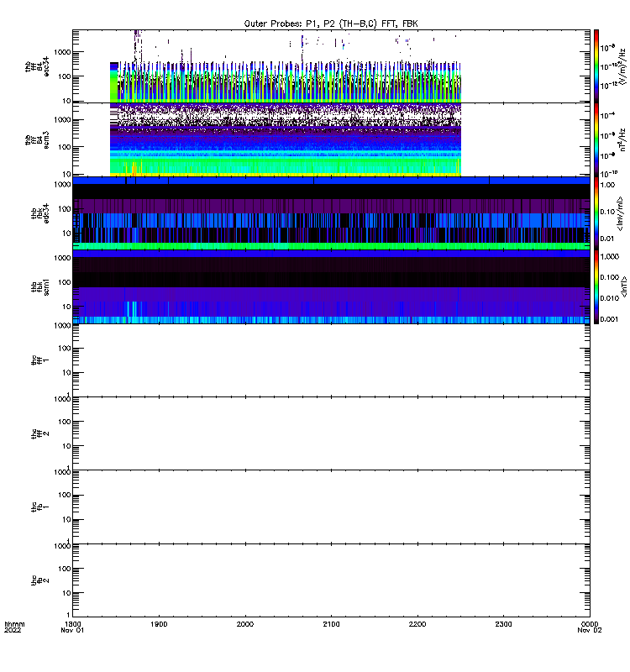This screenshot has width=630, height=672.
Task: Click the empty thc fff 1 panel
Action: pyautogui.click(x=331, y=360)
